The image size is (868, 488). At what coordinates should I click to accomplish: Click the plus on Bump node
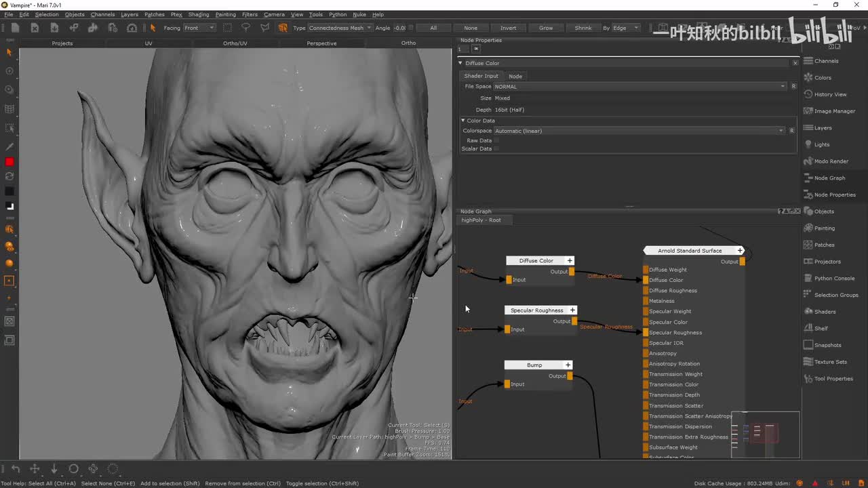568,365
